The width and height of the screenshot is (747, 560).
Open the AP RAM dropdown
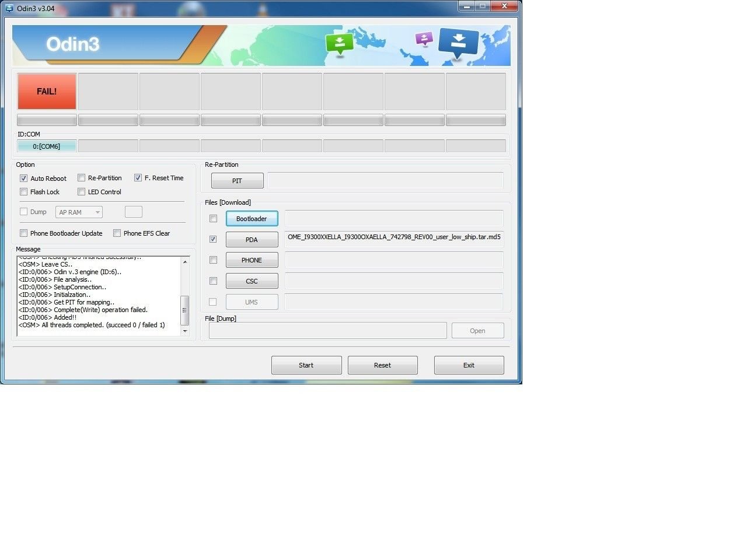(79, 212)
